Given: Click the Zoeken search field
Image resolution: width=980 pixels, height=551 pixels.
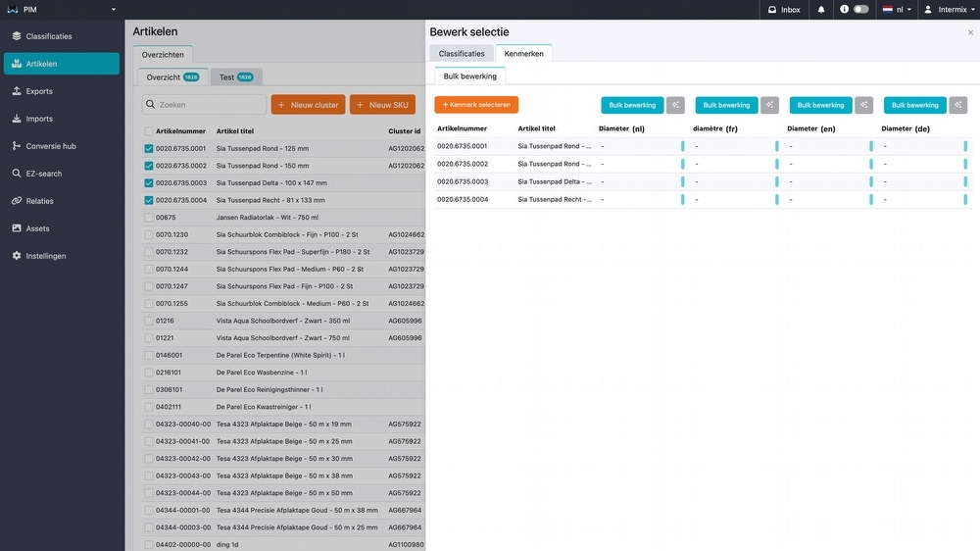Looking at the screenshot, I should click(x=204, y=105).
